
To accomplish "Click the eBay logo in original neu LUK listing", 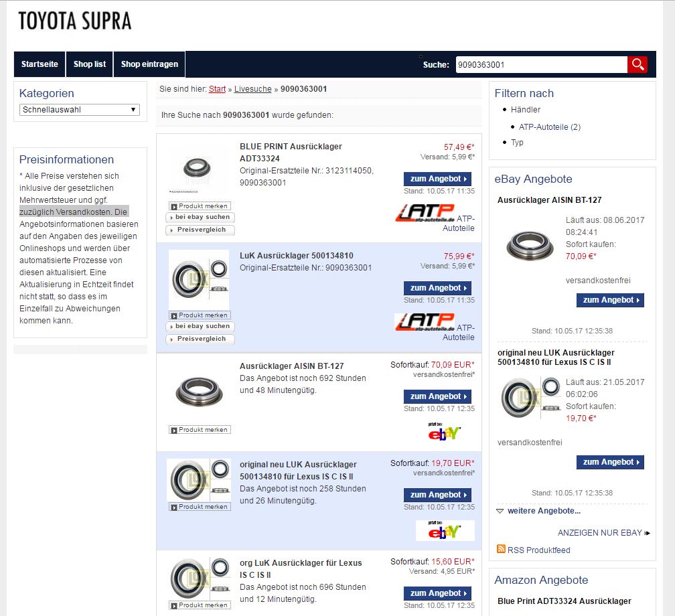I will click(445, 530).
